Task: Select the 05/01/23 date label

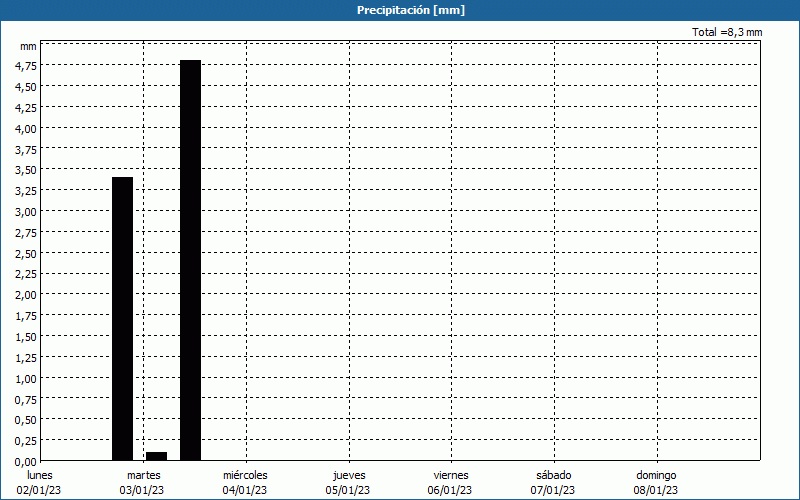Action: pyautogui.click(x=347, y=490)
